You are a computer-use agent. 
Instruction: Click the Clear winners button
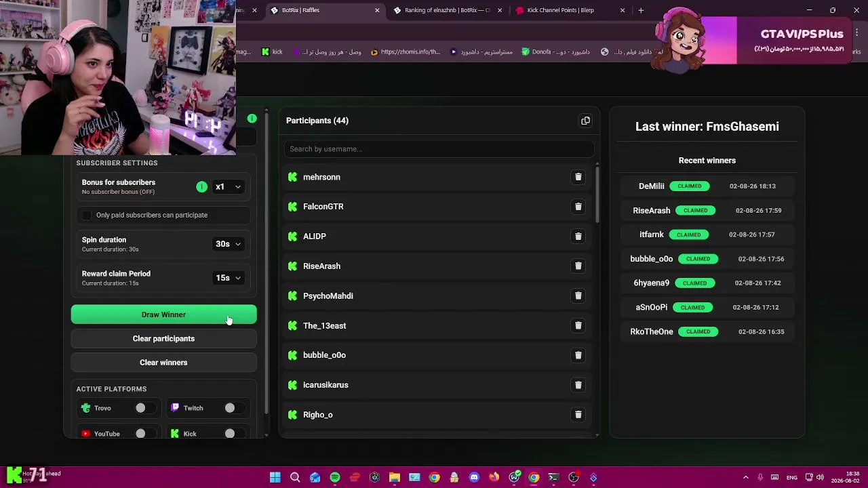(x=163, y=363)
